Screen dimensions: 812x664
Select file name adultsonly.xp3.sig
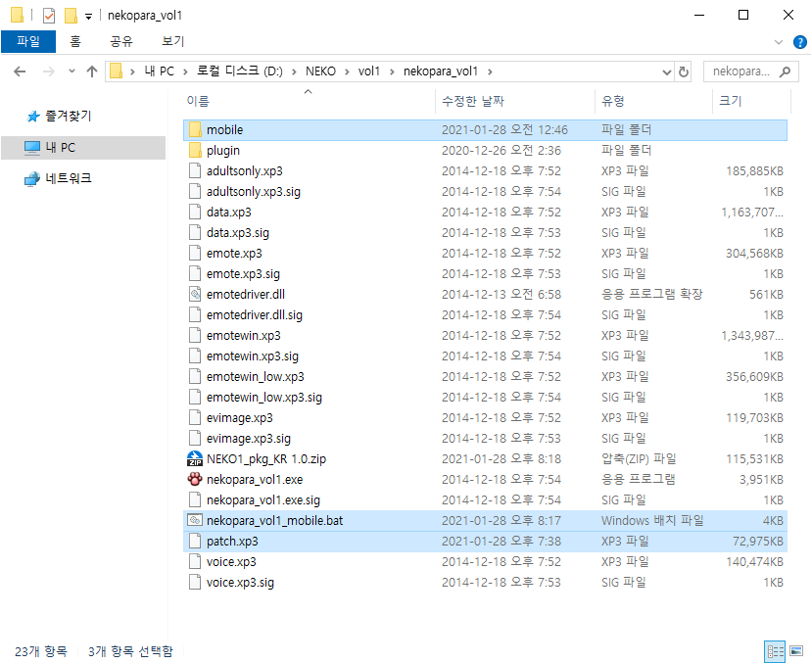254,192
